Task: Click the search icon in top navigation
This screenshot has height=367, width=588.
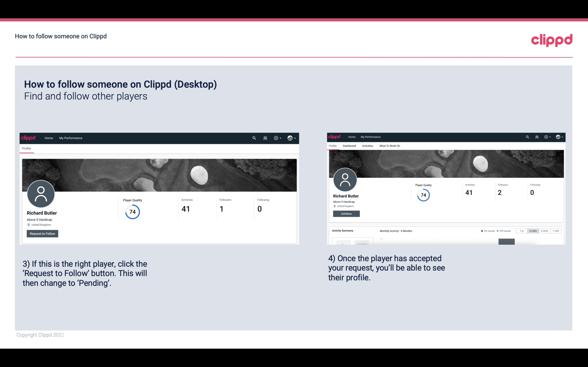Action: coord(254,138)
